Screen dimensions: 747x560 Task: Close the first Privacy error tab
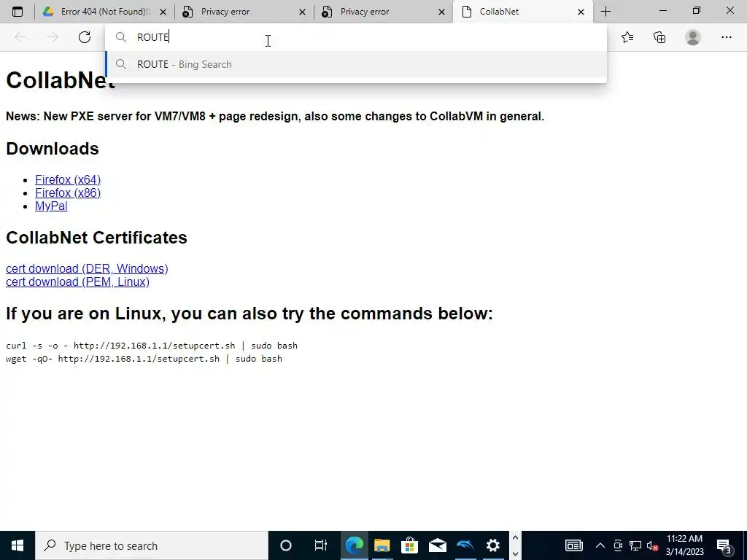[302, 12]
